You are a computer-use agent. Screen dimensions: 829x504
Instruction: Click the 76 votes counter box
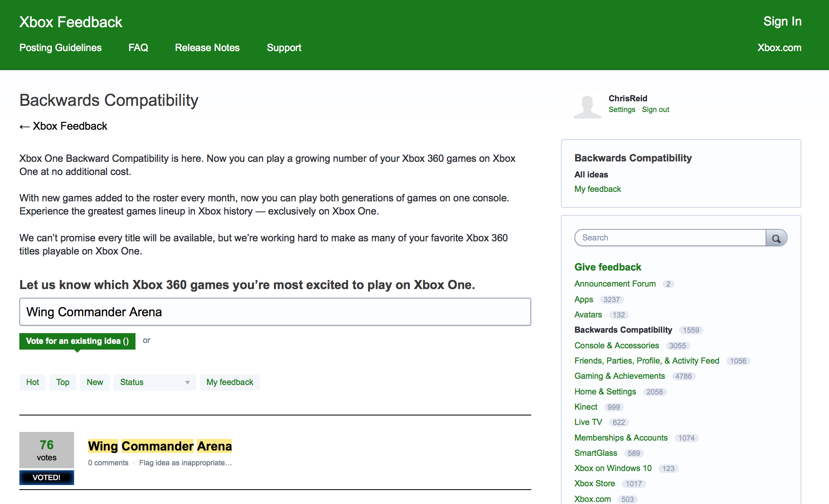click(x=47, y=450)
